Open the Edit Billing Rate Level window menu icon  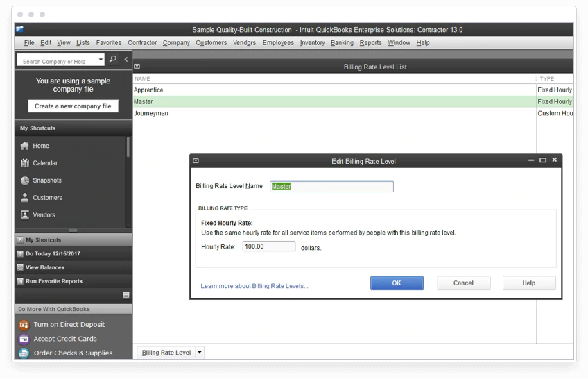[x=196, y=161]
